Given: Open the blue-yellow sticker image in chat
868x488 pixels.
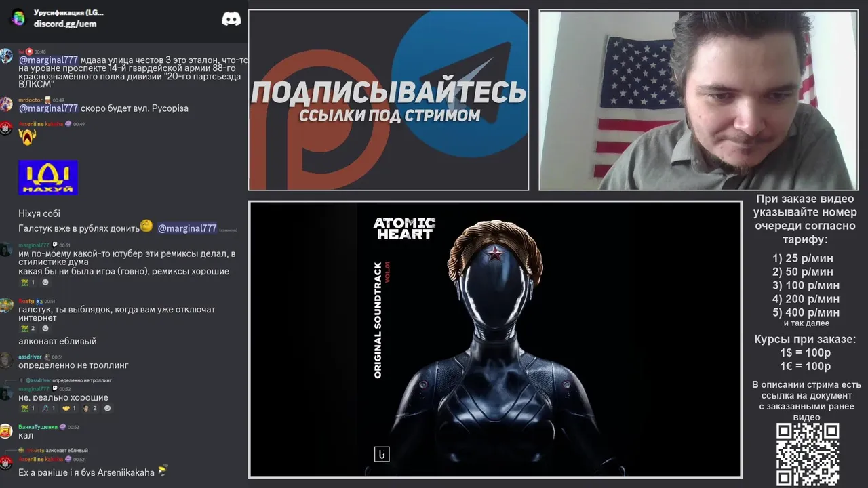Looking at the screenshot, I should 48,178.
